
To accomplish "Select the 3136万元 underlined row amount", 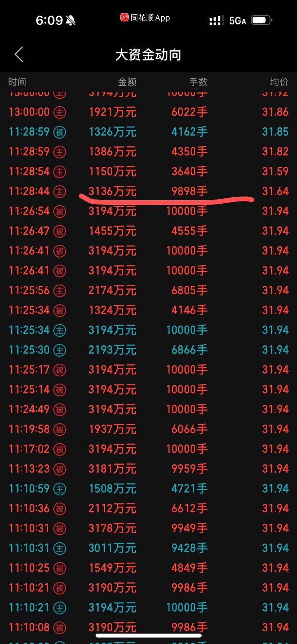I will [113, 191].
